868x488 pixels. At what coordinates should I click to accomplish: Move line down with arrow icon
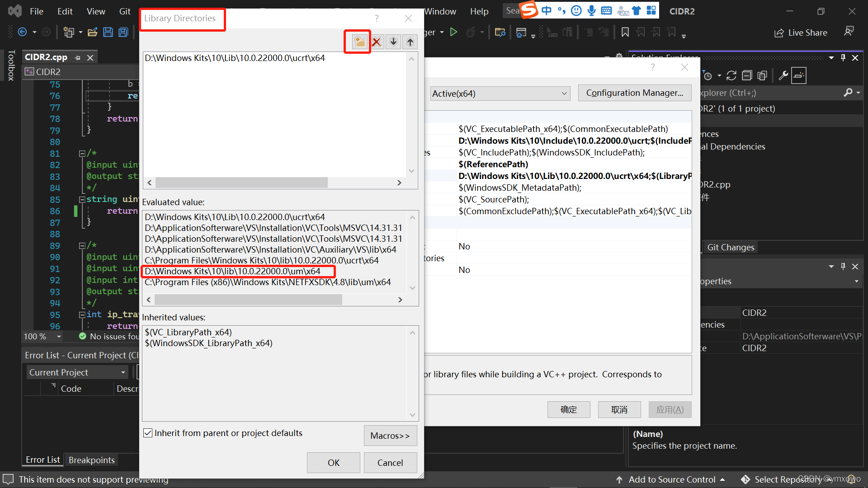(x=393, y=42)
